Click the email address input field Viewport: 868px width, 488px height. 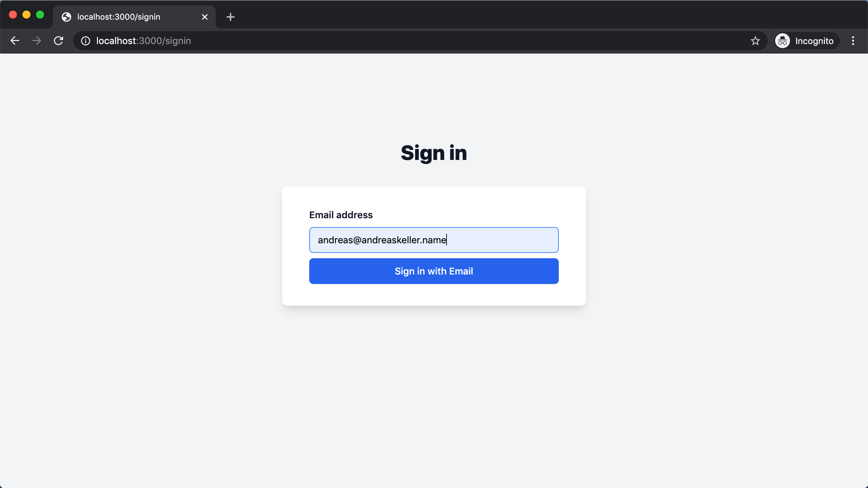(434, 240)
